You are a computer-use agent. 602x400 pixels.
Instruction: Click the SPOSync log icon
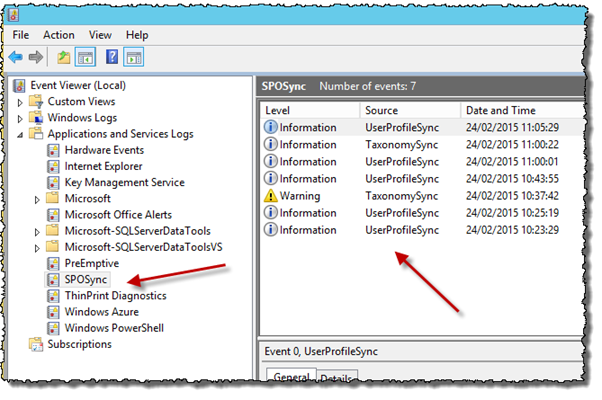[53, 279]
